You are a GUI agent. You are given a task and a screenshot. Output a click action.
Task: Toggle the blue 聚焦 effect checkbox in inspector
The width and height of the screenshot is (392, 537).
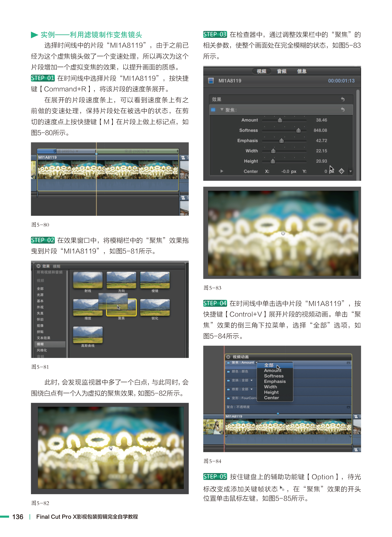click(x=213, y=110)
